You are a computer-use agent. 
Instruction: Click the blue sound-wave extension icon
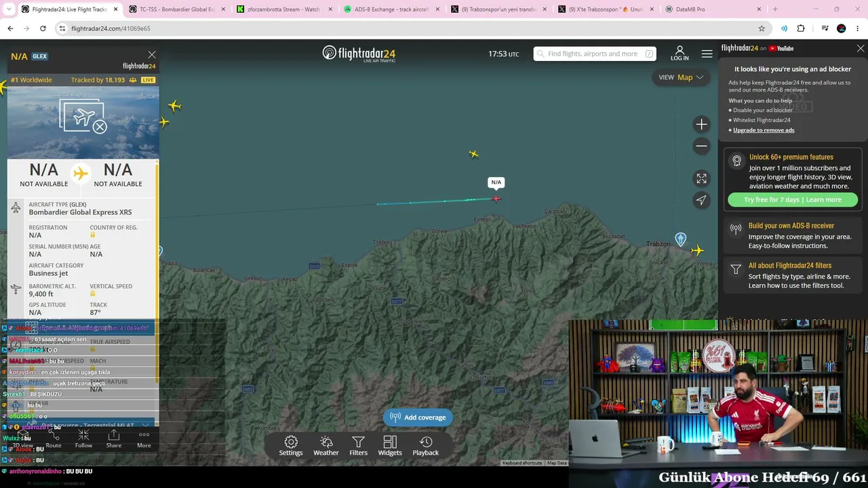coord(784,28)
